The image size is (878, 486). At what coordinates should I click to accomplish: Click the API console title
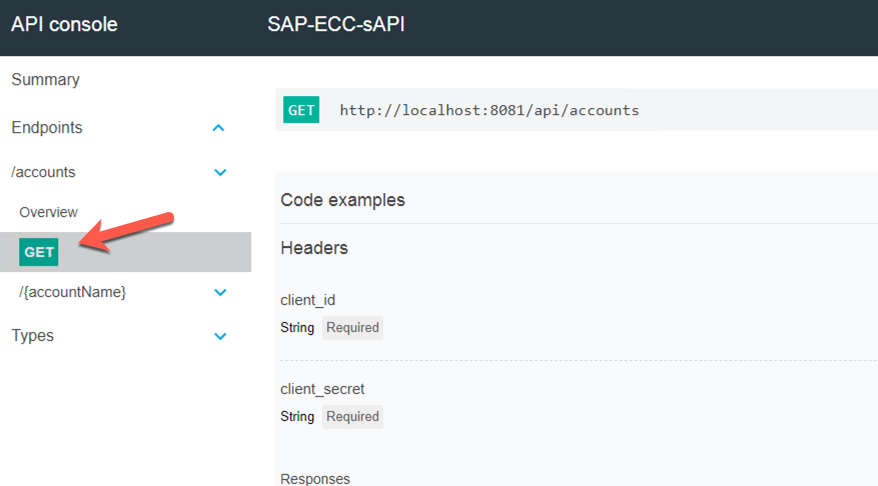64,25
